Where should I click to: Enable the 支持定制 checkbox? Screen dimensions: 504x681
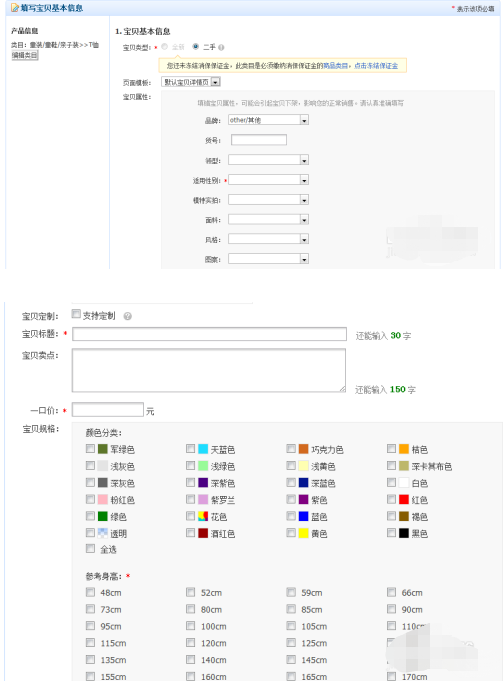click(x=76, y=314)
